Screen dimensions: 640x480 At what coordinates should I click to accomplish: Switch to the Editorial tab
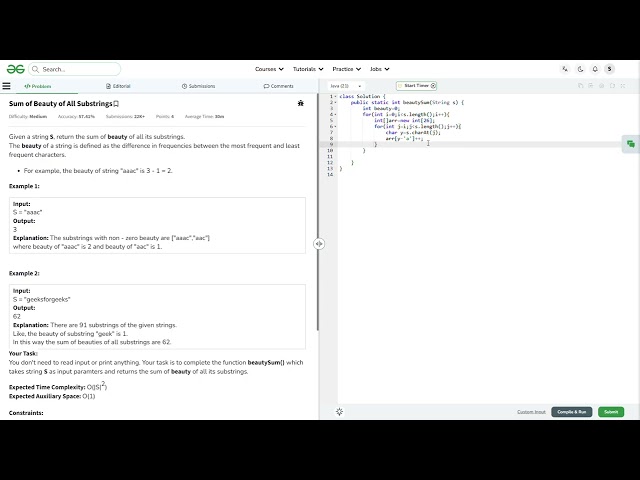118,86
